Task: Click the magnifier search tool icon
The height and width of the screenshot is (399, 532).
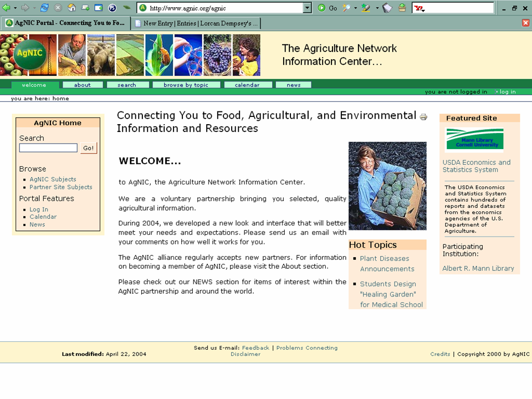Action: tap(346, 8)
